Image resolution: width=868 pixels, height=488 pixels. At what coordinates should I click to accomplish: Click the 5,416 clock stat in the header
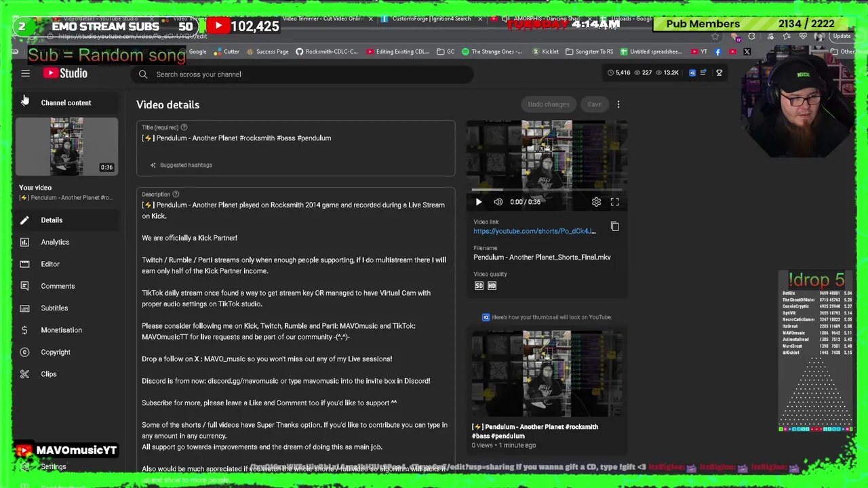click(x=618, y=73)
